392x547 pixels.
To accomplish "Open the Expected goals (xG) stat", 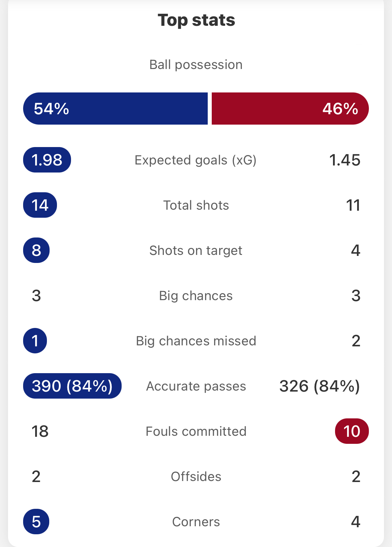I will point(196,160).
